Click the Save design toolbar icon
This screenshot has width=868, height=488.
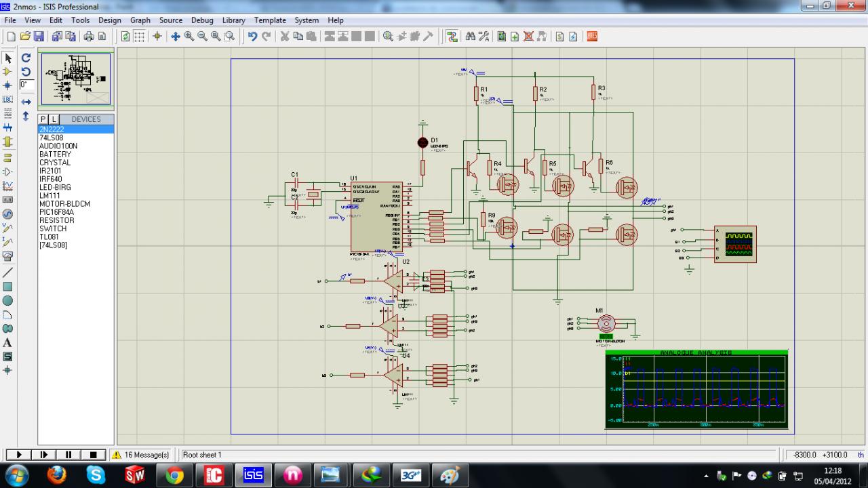pos(39,37)
